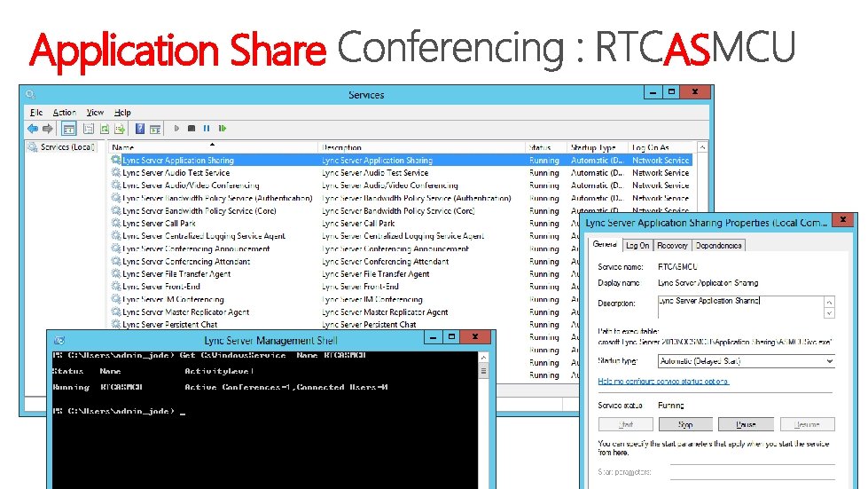Click services list scrollbar up arrow
Viewport: 868px width, 489px height.
[702, 147]
